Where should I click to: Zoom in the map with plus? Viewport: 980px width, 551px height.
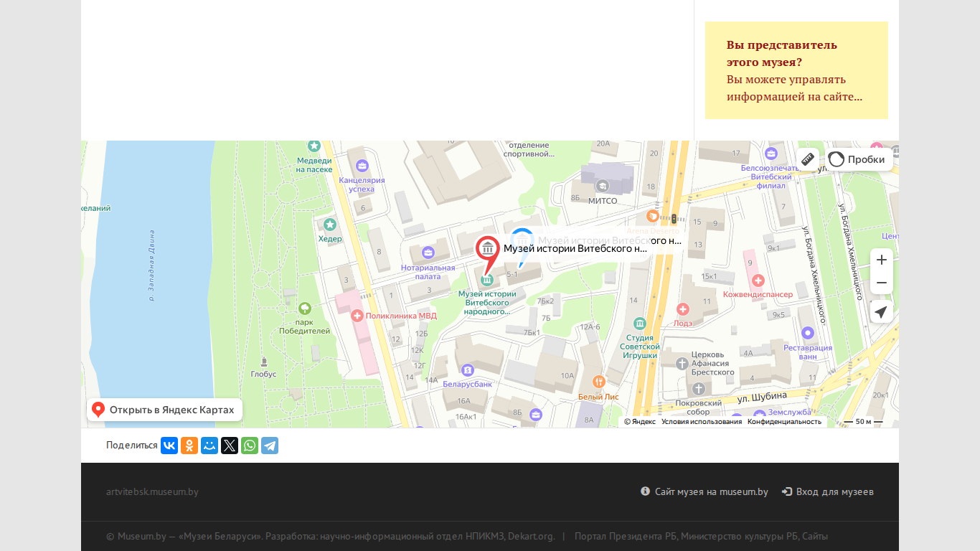click(882, 260)
